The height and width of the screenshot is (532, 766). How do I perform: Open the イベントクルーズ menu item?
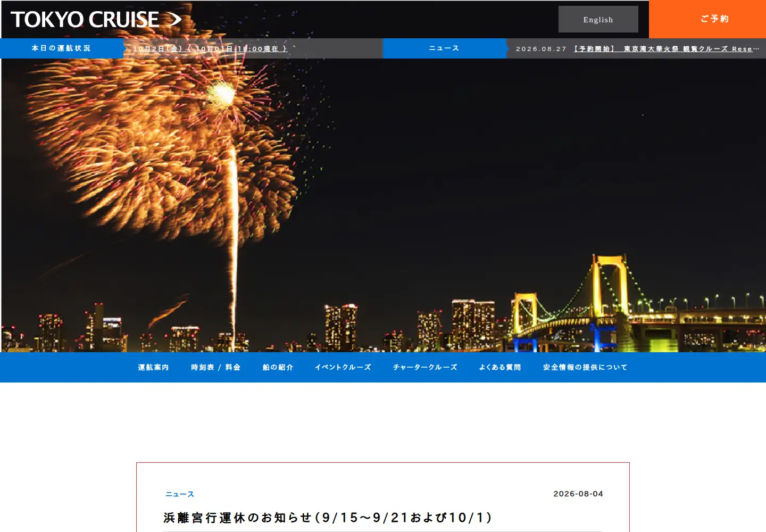[x=343, y=368]
